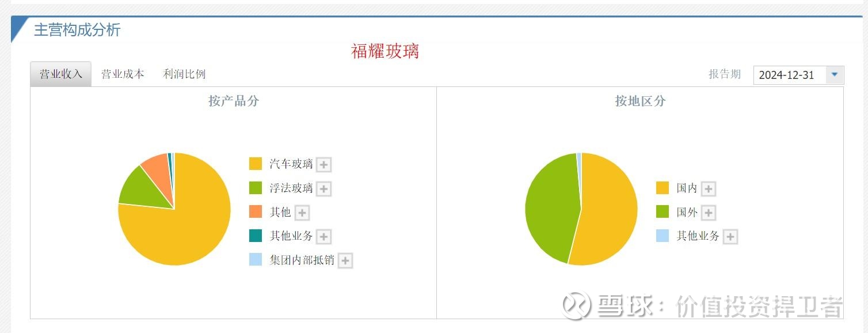The height and width of the screenshot is (333, 868).
Task: Open the 利润比例 tab
Action: point(184,74)
